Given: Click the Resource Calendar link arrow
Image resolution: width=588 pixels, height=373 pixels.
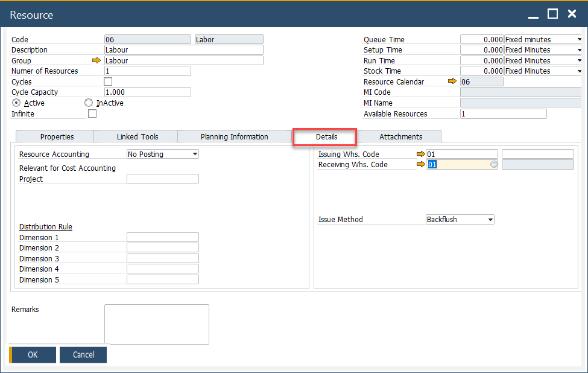Looking at the screenshot, I should pyautogui.click(x=452, y=81).
